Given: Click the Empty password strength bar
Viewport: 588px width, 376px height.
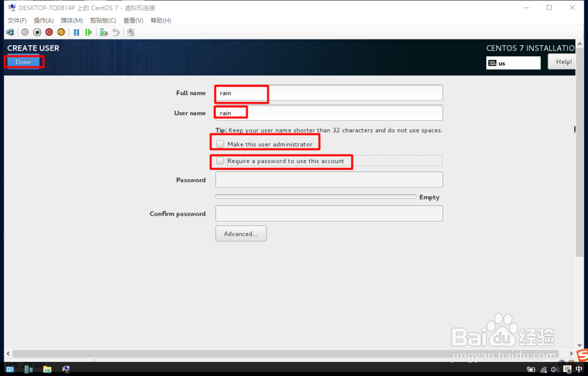Looking at the screenshot, I should 316,197.
